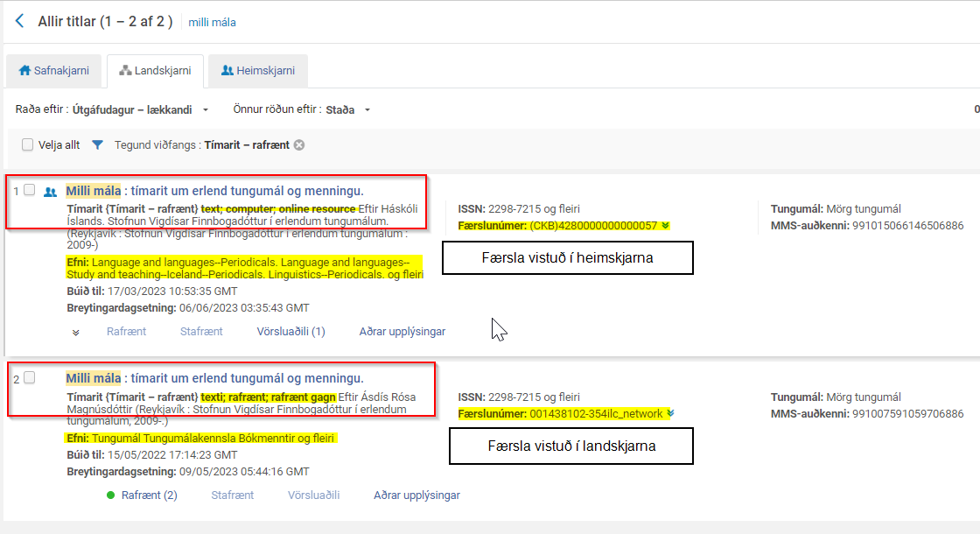The height and width of the screenshot is (534, 980).
Task: Click the Heimskjarni people icon
Action: pos(227,71)
